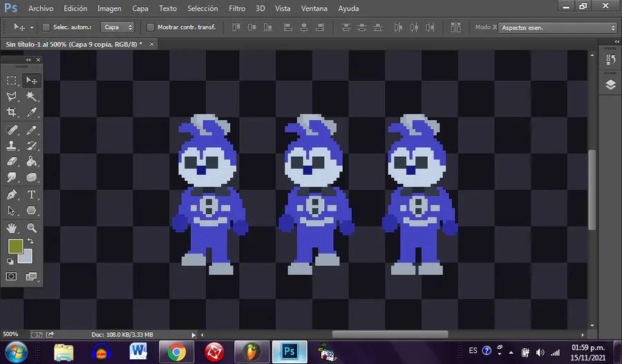Select the Type tool
The height and width of the screenshot is (364, 622).
click(x=32, y=195)
